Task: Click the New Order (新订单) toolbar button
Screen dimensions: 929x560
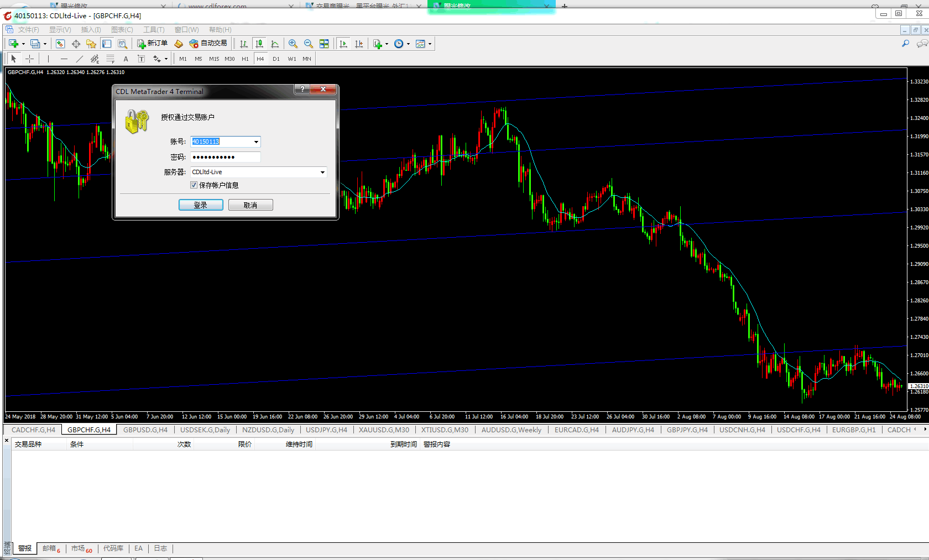Action: [152, 44]
